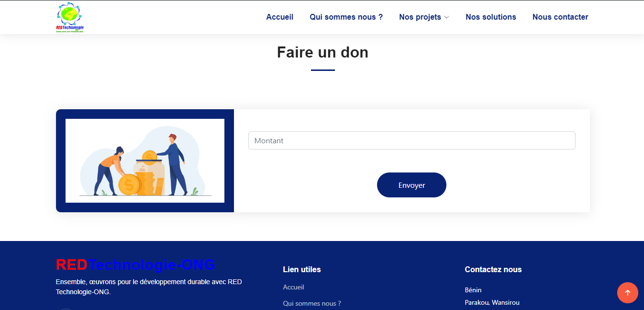
Task: Click the RED Technologie logo in header
Action: click(x=70, y=18)
